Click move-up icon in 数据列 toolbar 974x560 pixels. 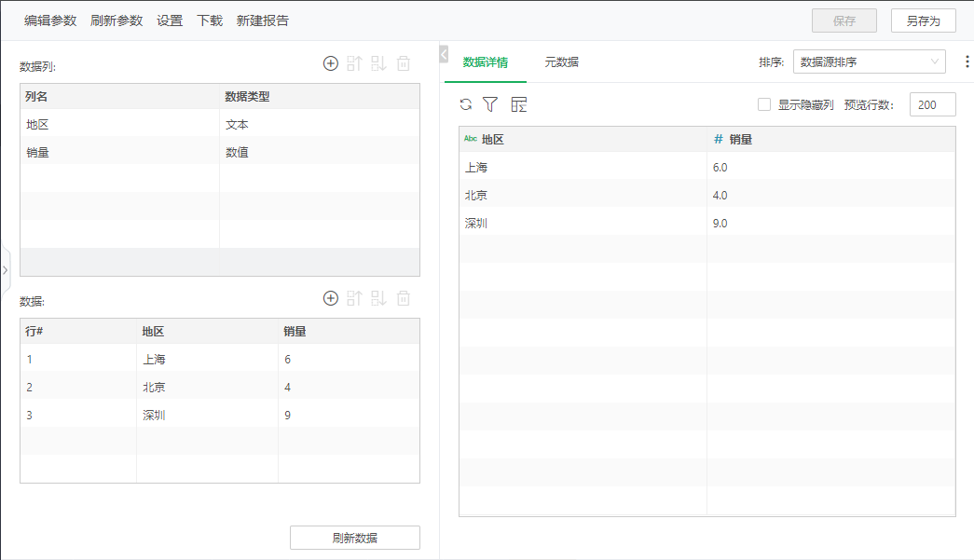click(354, 63)
